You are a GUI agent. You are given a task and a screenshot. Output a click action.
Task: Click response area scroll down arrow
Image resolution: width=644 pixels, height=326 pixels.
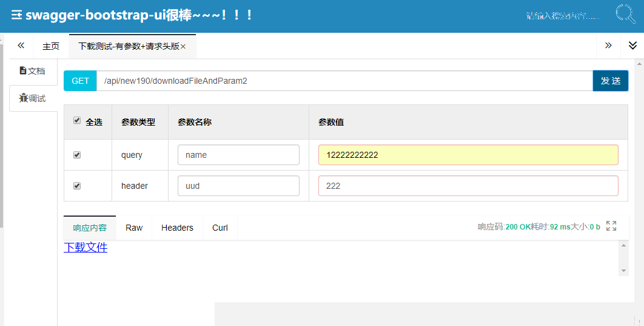click(623, 271)
